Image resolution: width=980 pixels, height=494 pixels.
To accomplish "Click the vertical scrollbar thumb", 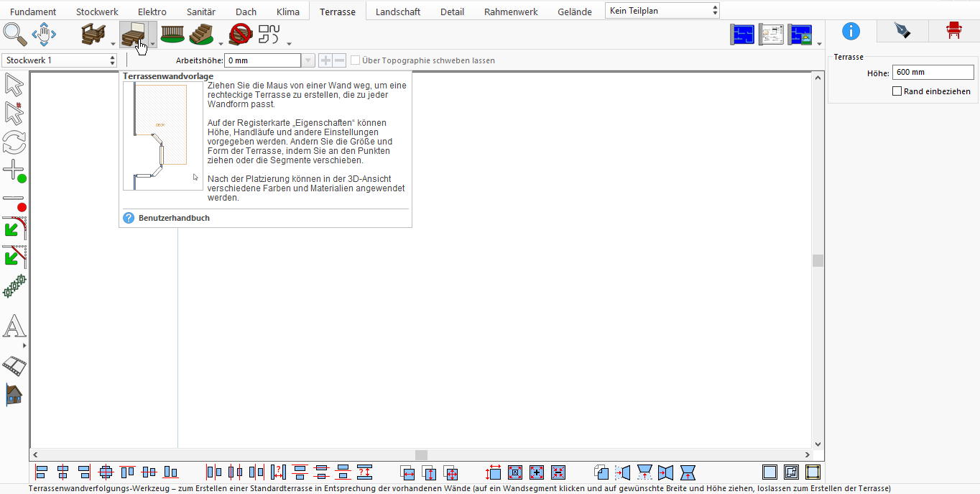I will [818, 260].
